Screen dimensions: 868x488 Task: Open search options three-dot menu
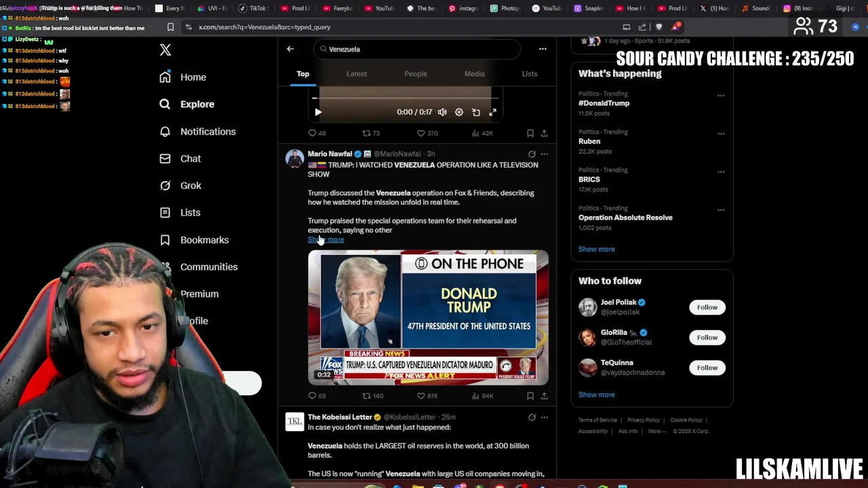542,49
